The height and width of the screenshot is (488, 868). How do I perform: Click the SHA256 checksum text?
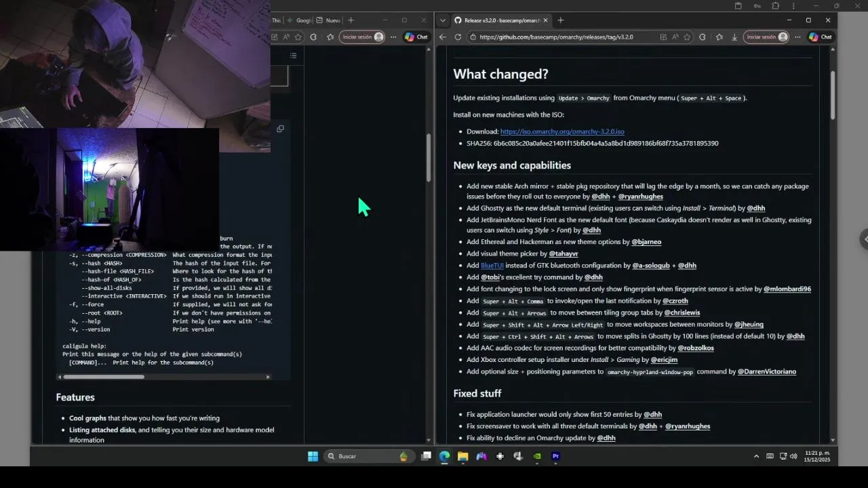[593, 144]
